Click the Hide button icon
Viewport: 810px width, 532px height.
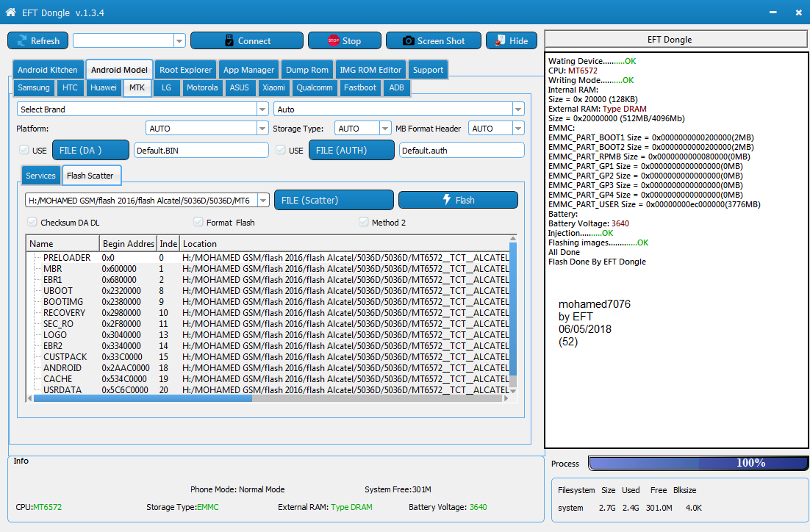click(x=500, y=40)
